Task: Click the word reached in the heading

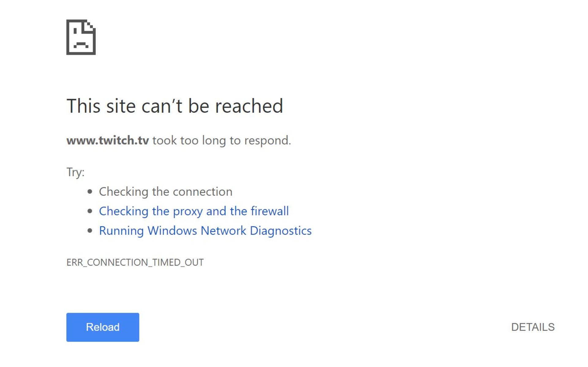Action: 249,106
